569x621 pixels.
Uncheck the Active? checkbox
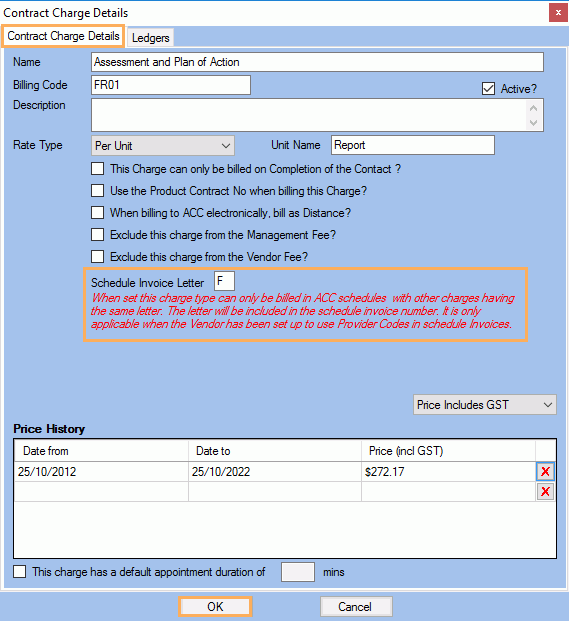pos(488,89)
